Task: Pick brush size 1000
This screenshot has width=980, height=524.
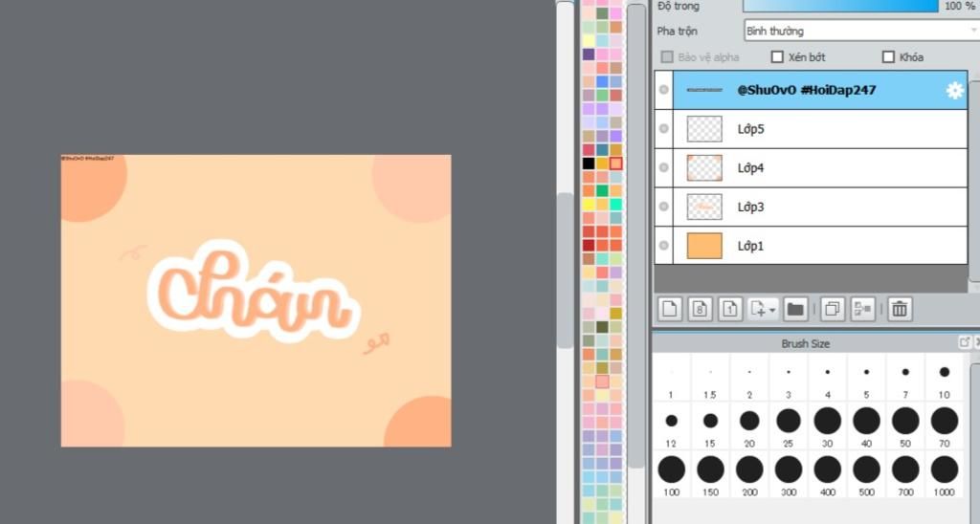Action: (x=945, y=476)
